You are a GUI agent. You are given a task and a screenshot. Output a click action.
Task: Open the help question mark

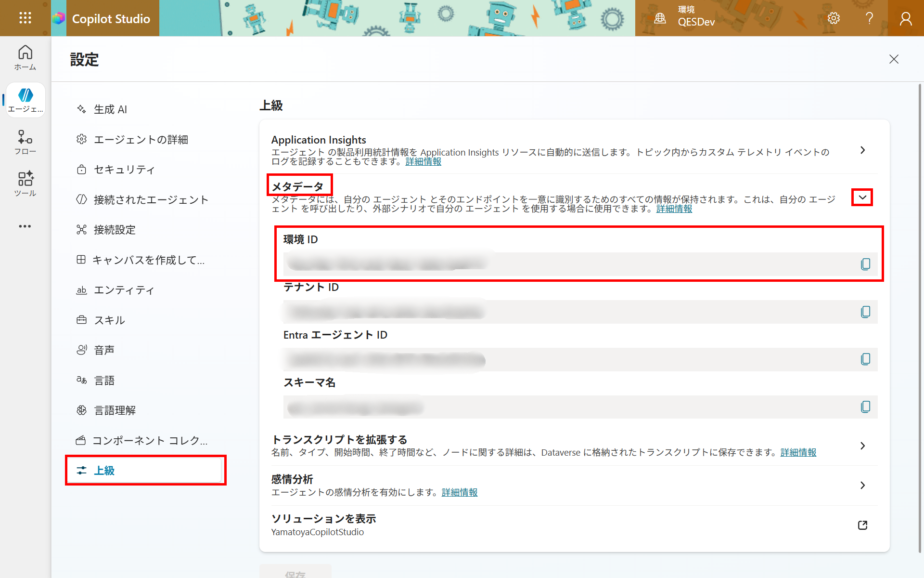tap(869, 18)
